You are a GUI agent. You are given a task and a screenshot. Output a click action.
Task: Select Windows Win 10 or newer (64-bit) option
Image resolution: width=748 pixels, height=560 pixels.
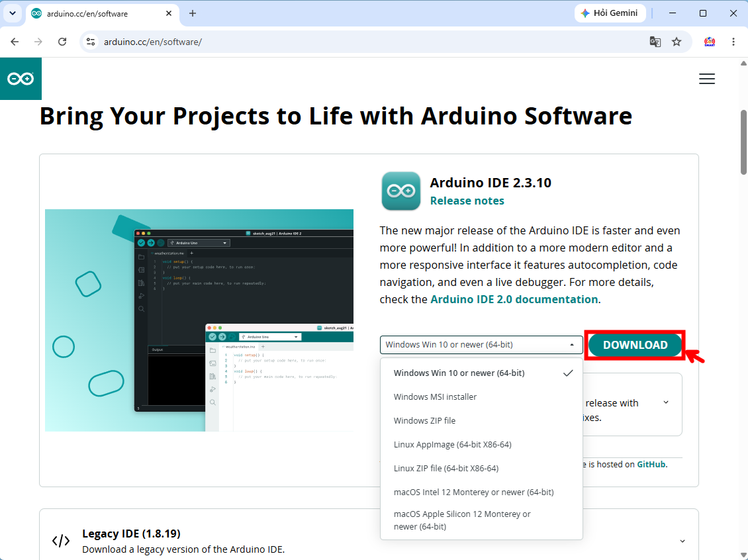coord(481,373)
